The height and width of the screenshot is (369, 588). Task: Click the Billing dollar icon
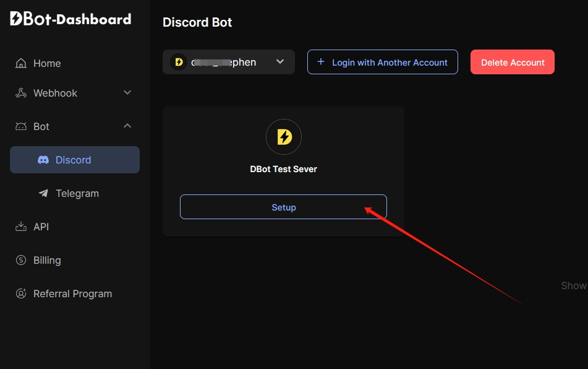[21, 260]
